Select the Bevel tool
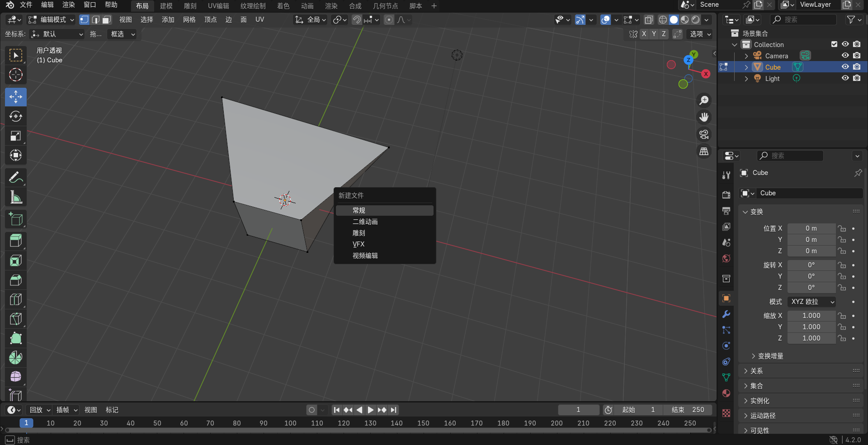The image size is (868, 445). pyautogui.click(x=16, y=280)
